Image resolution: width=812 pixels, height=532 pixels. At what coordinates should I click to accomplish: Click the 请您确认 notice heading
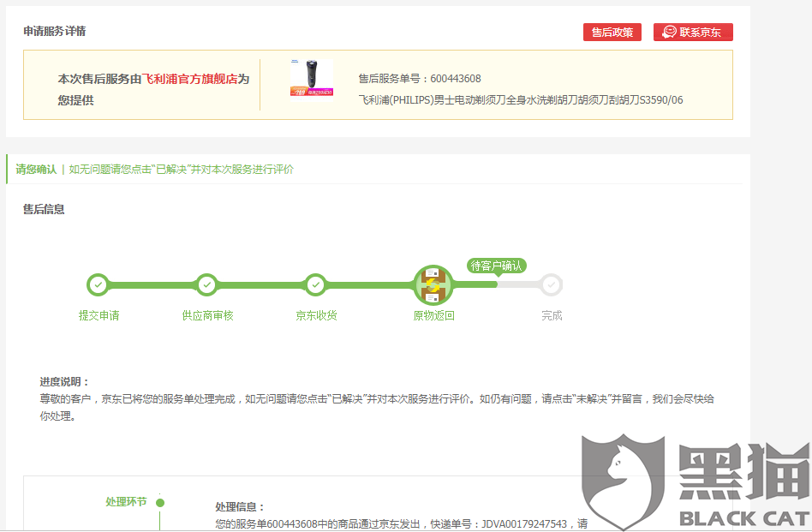click(36, 170)
